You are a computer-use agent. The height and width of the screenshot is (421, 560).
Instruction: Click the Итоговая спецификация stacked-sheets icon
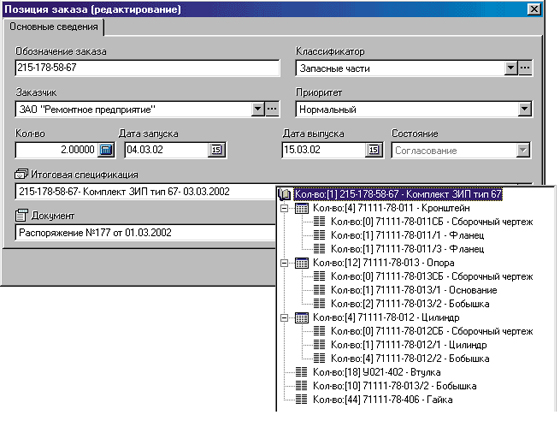pos(21,174)
